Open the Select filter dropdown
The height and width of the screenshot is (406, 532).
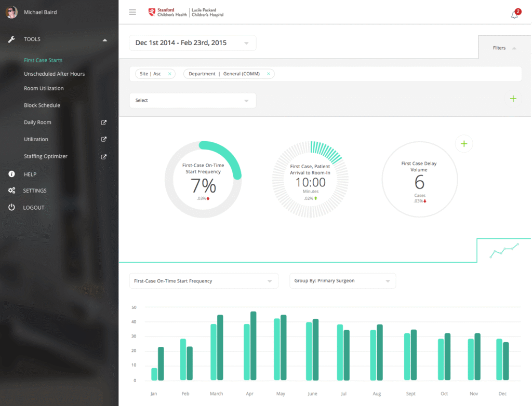pyautogui.click(x=192, y=101)
